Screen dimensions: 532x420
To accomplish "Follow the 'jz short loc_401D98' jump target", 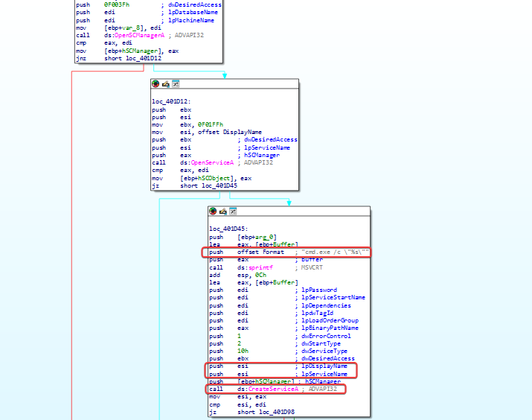I will tap(277, 413).
